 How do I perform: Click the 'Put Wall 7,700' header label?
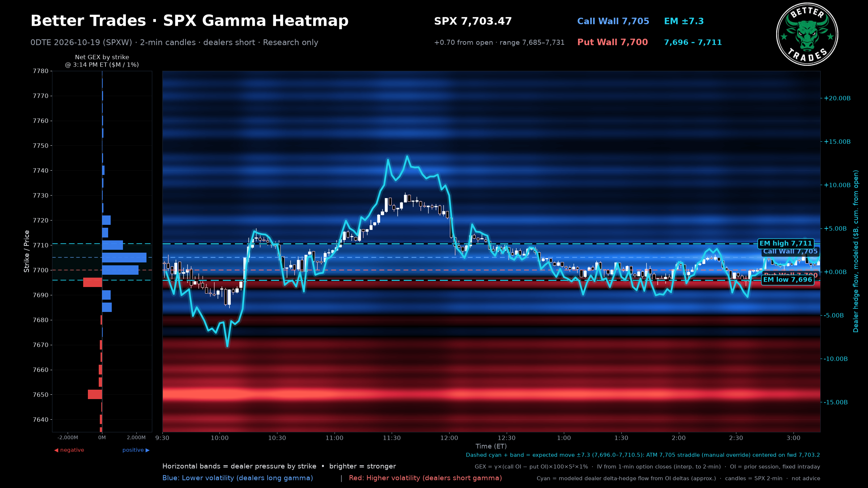(612, 42)
